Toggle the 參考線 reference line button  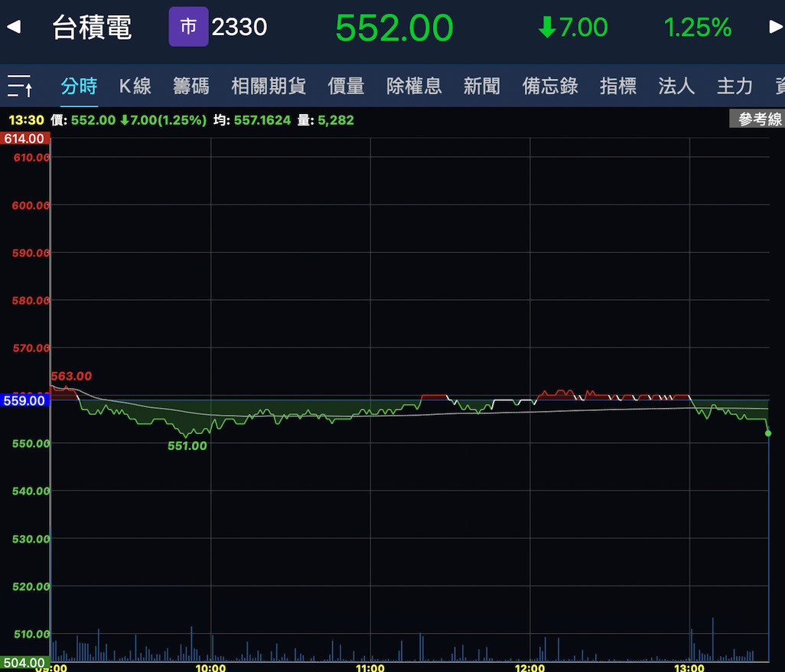[757, 119]
